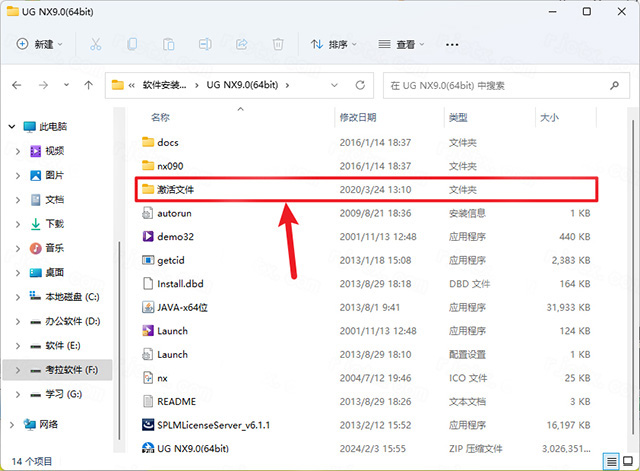Click the search magnifier icon
This screenshot has width=640, height=471.
pyautogui.click(x=614, y=86)
